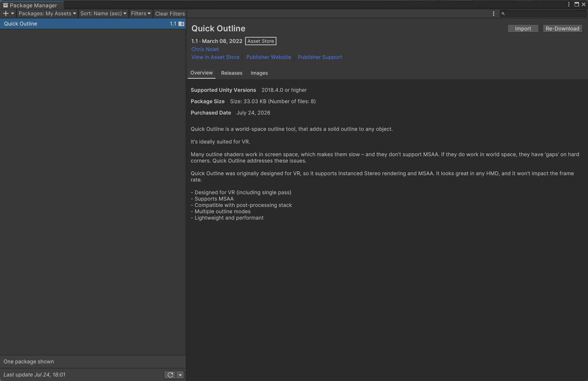Click the import icon on Quick Outline row

coord(181,24)
